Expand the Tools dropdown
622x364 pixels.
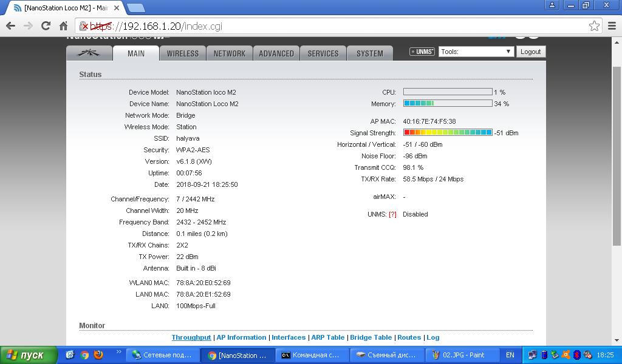pyautogui.click(x=476, y=52)
